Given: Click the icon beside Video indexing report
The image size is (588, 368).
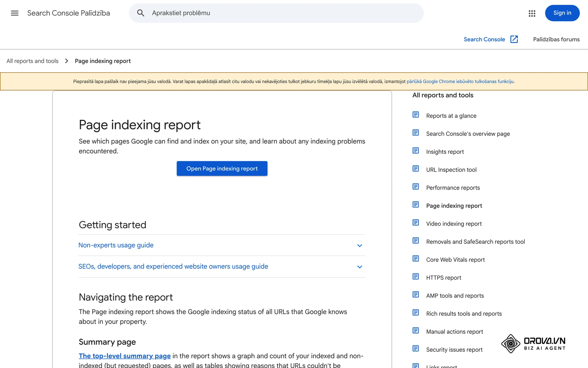Looking at the screenshot, I should pos(416,223).
